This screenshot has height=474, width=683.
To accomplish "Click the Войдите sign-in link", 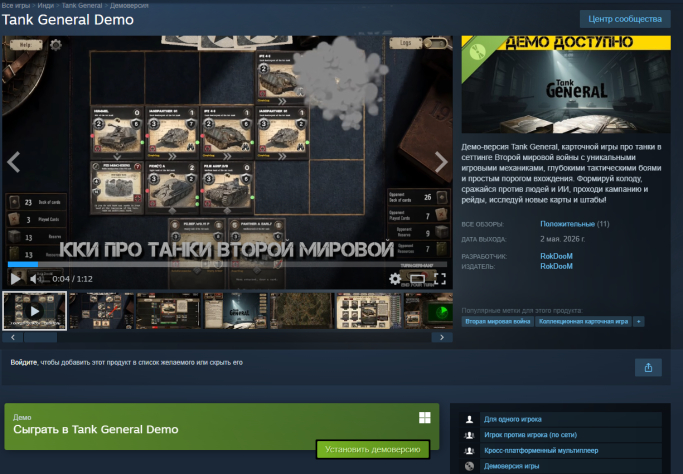I will point(24,362).
